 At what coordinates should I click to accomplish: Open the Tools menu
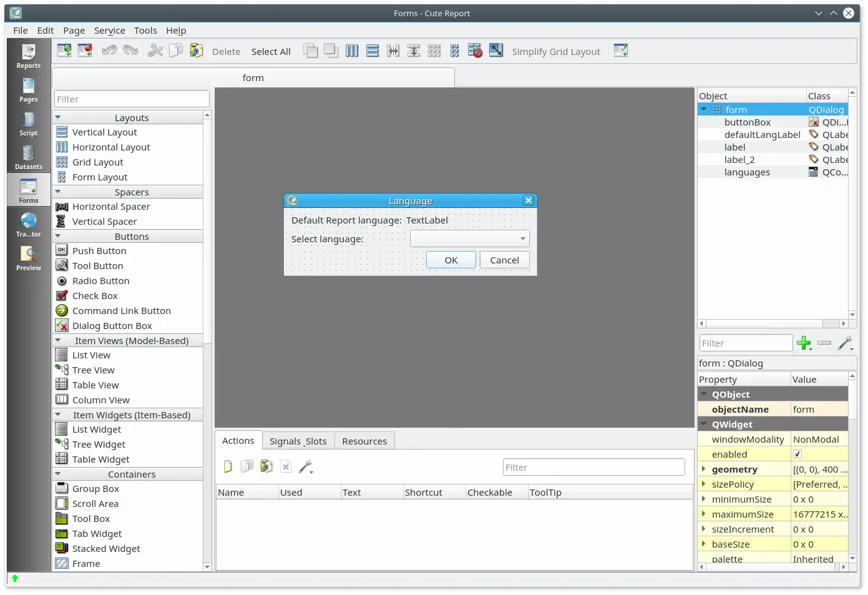coord(145,31)
